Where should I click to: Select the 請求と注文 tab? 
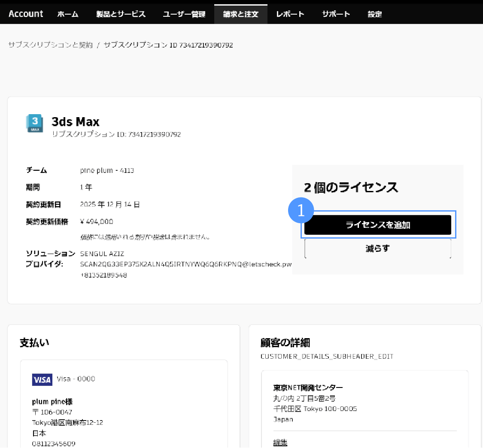[240, 14]
